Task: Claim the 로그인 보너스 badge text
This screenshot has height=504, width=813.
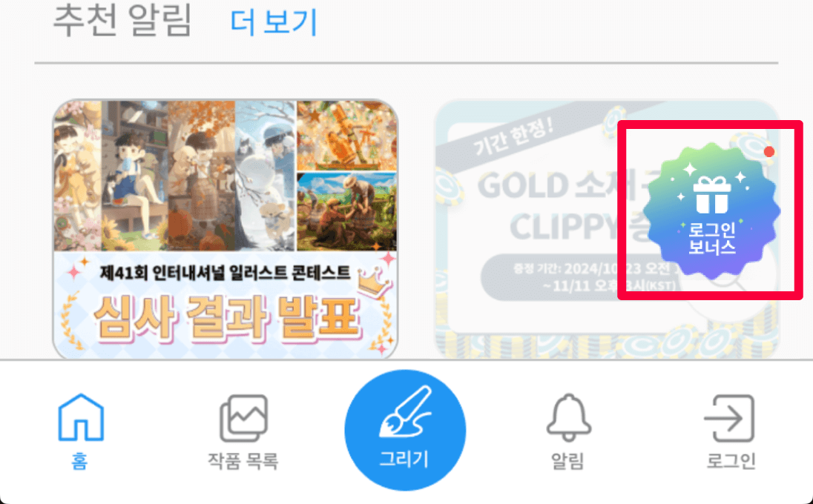Action: pyautogui.click(x=712, y=239)
